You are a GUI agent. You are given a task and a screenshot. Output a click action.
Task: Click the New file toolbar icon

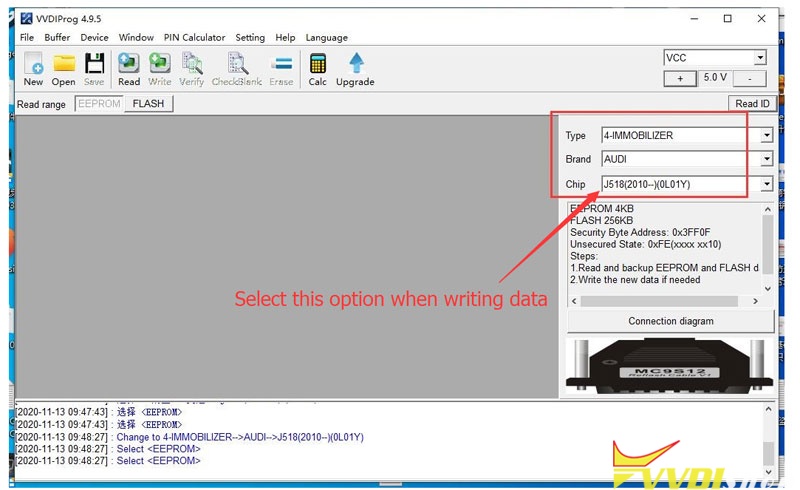tap(33, 69)
